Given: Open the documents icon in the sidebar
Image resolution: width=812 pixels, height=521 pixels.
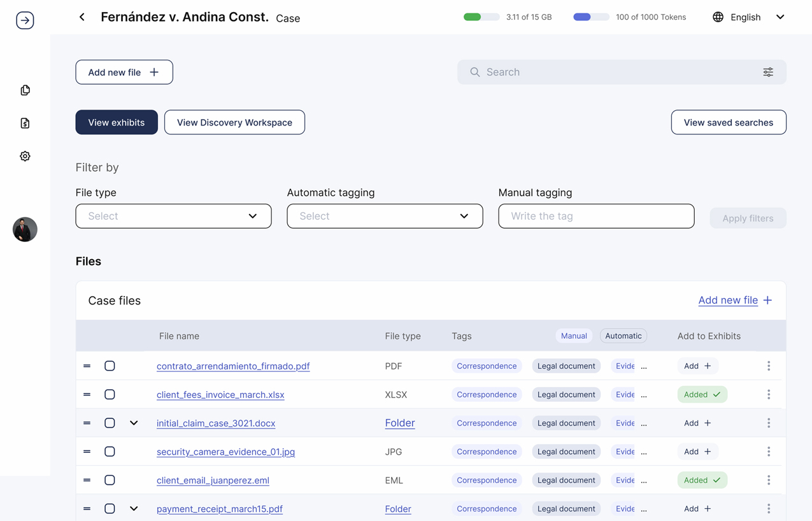Looking at the screenshot, I should point(25,90).
